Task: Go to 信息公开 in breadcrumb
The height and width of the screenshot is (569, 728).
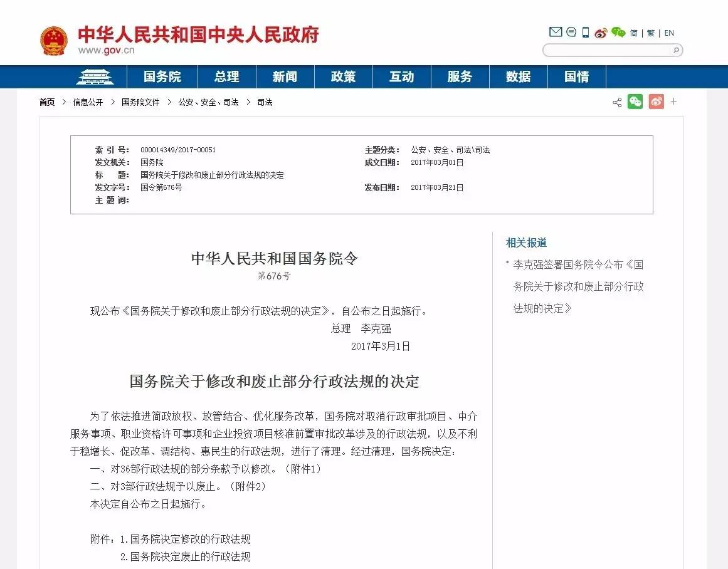Action: pyautogui.click(x=88, y=102)
